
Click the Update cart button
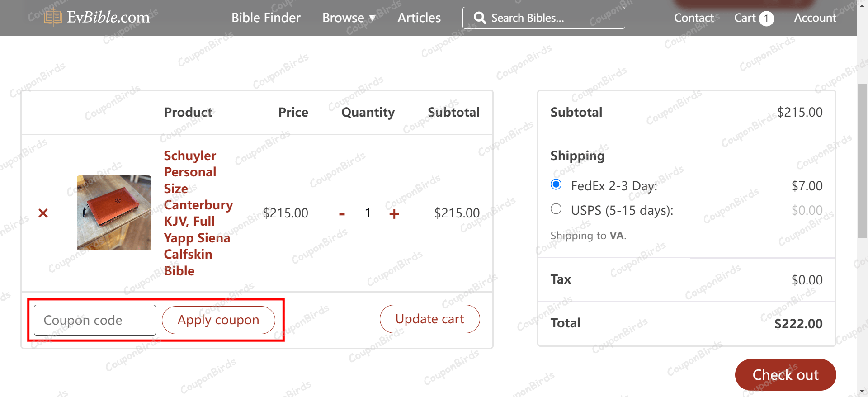pos(429,319)
